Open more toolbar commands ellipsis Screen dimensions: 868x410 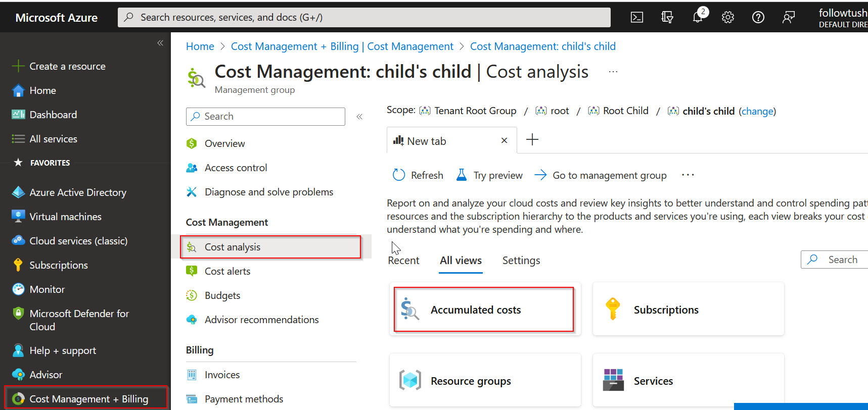688,175
